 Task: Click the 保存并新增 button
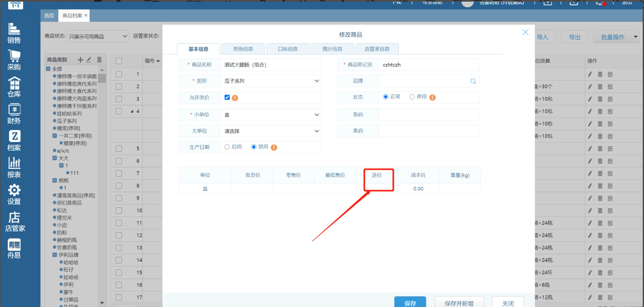point(459,303)
